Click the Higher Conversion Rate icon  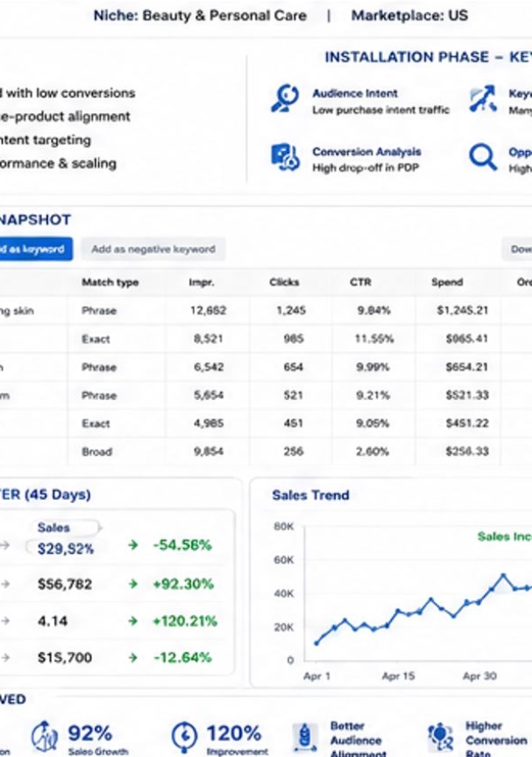tap(441, 737)
